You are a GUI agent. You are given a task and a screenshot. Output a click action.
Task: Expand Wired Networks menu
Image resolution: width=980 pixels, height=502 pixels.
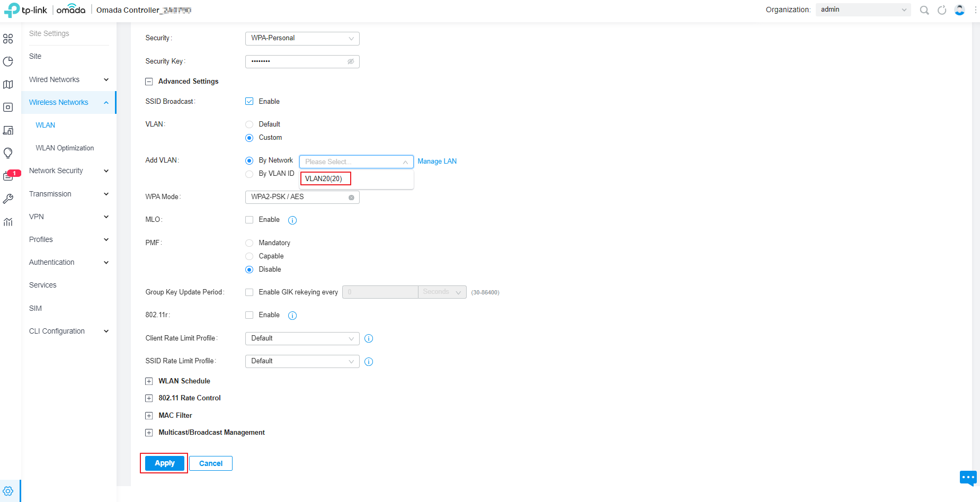[69, 79]
